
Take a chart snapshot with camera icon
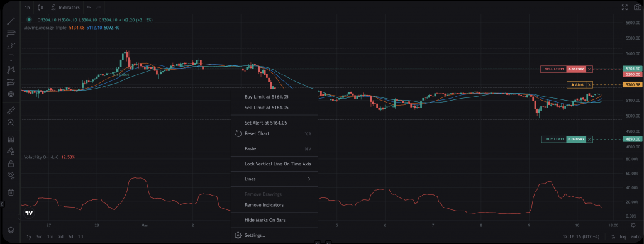click(x=637, y=8)
